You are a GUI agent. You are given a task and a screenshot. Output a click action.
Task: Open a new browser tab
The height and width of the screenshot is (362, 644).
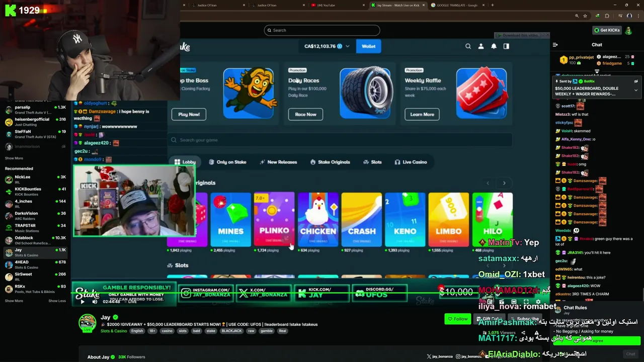[x=492, y=5]
